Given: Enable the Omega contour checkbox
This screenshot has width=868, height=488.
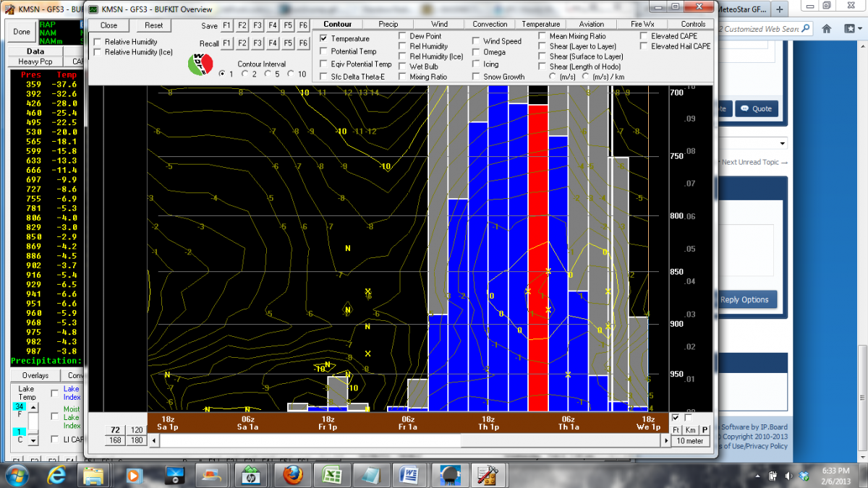Looking at the screenshot, I should click(477, 53).
